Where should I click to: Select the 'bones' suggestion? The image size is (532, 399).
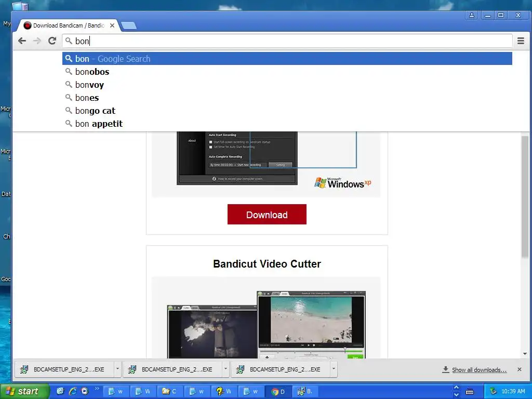point(287,98)
